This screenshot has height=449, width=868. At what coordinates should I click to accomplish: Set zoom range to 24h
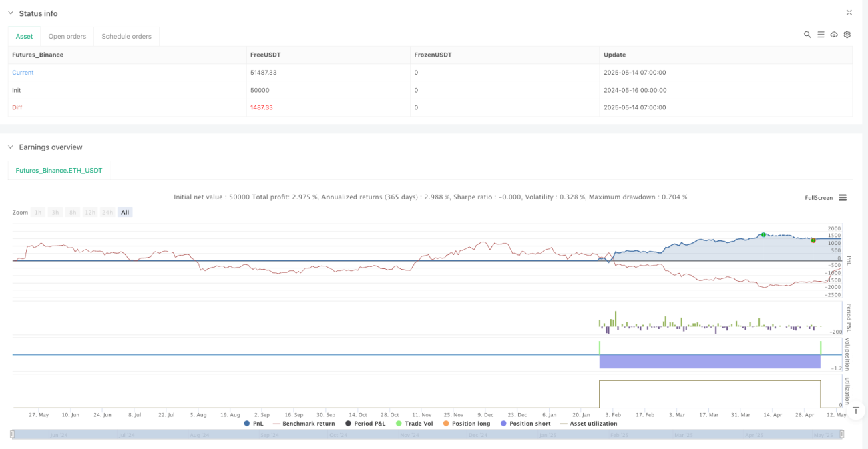(x=107, y=212)
